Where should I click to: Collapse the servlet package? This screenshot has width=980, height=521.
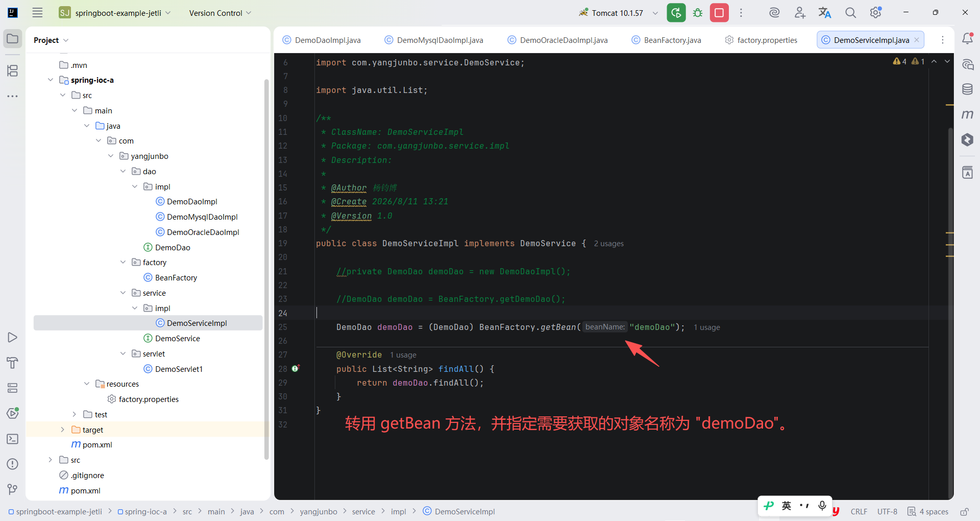click(122, 353)
